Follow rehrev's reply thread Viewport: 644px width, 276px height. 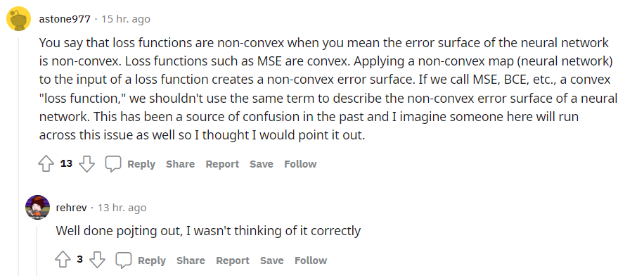311,261
